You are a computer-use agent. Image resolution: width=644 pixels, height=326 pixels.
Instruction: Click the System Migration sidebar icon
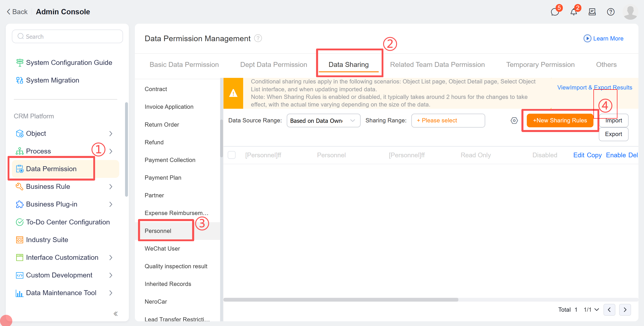coord(19,80)
